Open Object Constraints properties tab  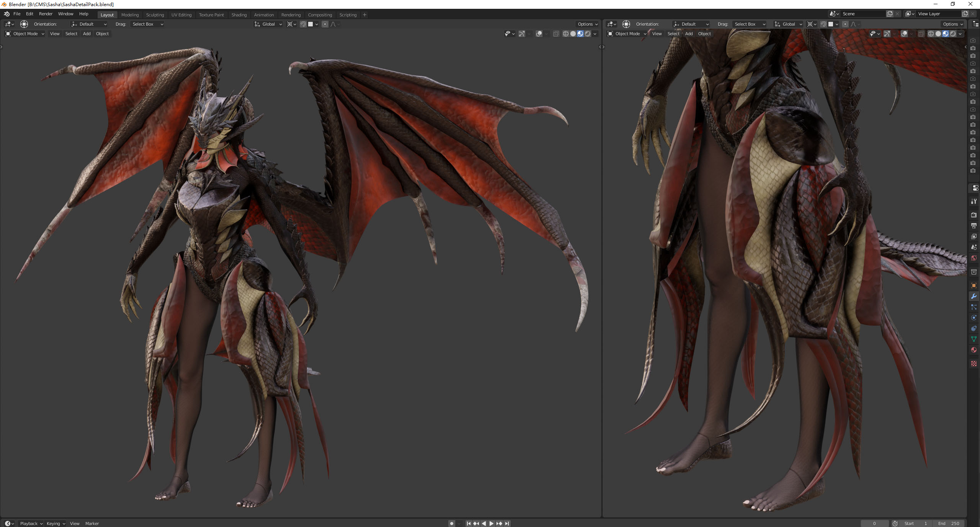pos(974,328)
